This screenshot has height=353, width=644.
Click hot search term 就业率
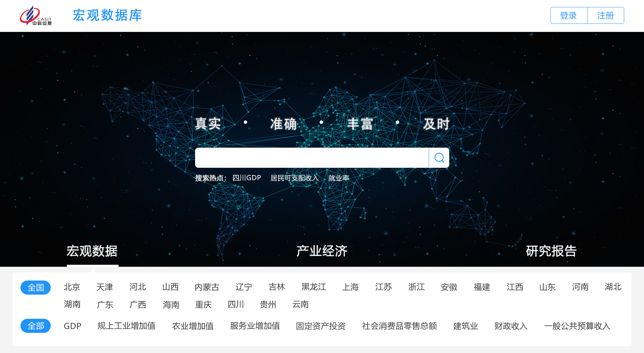point(338,178)
